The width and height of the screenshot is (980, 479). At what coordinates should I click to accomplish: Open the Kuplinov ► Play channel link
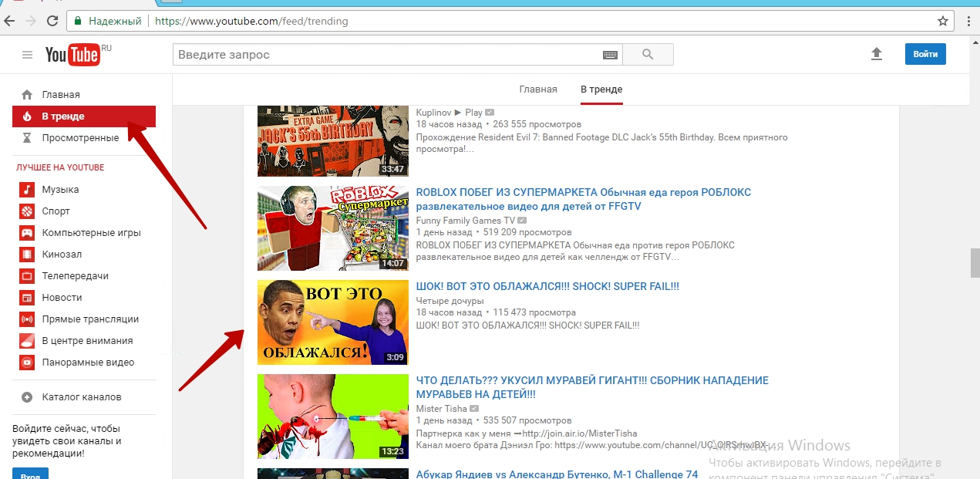tap(449, 113)
